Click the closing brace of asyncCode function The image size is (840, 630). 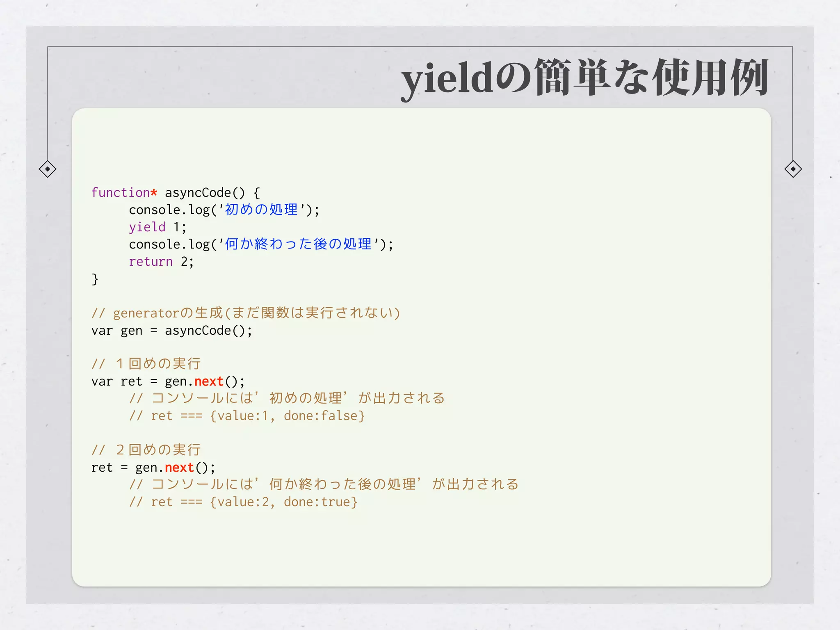tap(95, 279)
